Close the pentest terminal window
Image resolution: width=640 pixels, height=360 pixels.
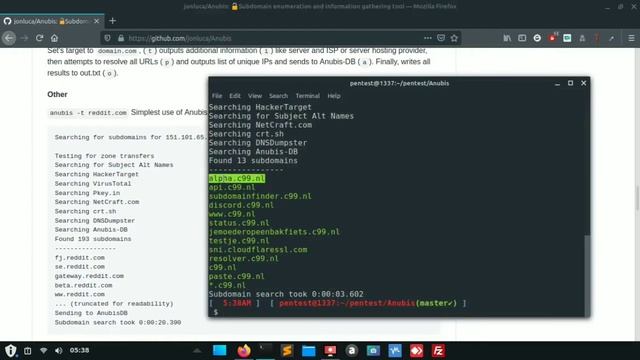click(x=584, y=83)
